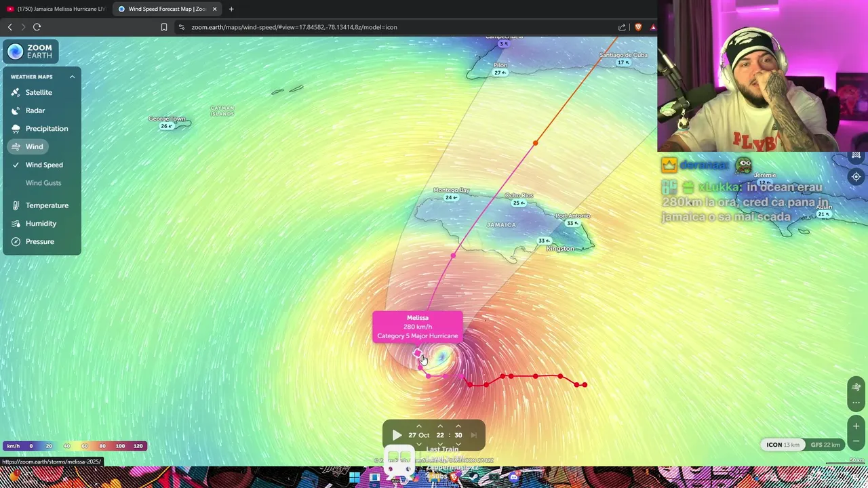Zoom out the map with minus
Image resolution: width=868 pixels, height=488 pixels.
pos(856,441)
